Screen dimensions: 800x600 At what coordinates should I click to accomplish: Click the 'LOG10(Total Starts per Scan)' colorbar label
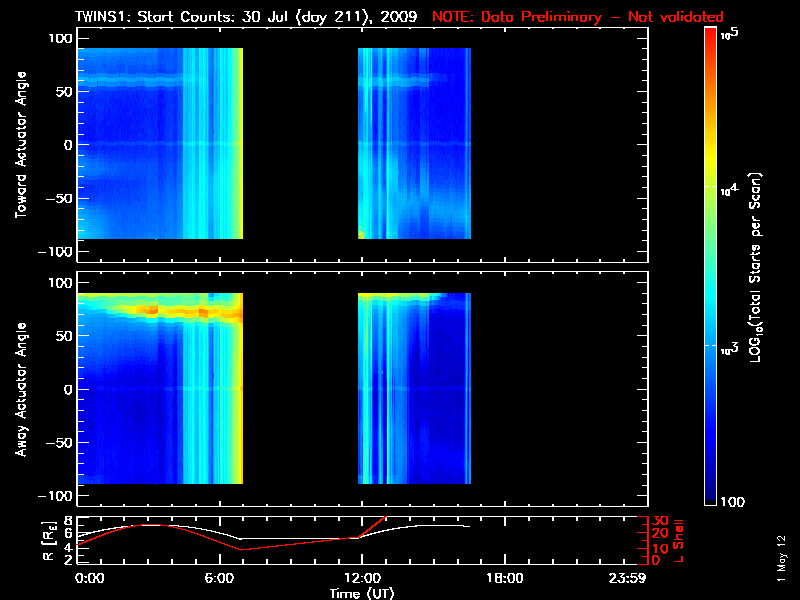point(755,267)
